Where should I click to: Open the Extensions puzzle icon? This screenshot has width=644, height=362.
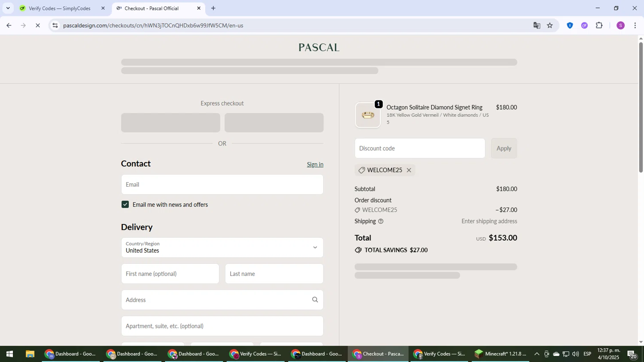click(599, 25)
